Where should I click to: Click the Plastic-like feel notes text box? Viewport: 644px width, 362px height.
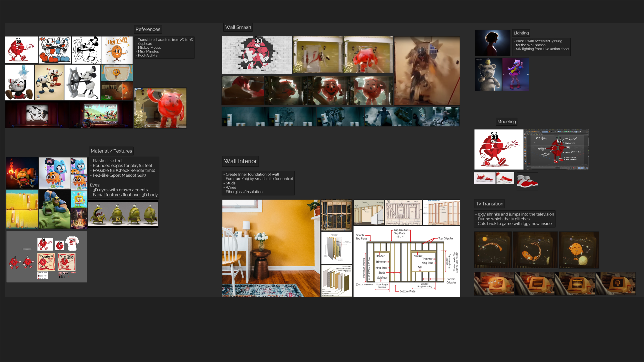[x=124, y=178]
